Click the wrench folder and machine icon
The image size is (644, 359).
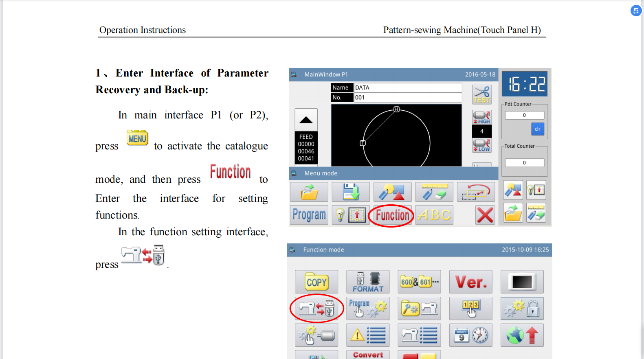(419, 309)
